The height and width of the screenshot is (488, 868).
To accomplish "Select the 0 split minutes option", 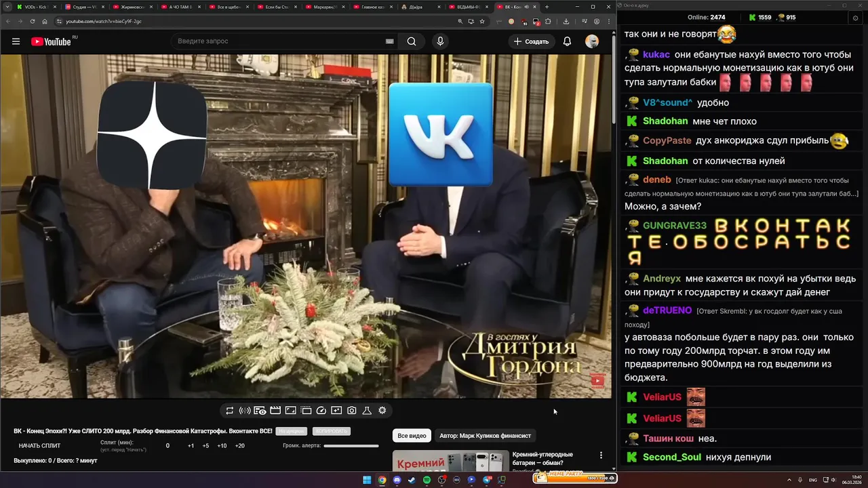I will point(167,446).
